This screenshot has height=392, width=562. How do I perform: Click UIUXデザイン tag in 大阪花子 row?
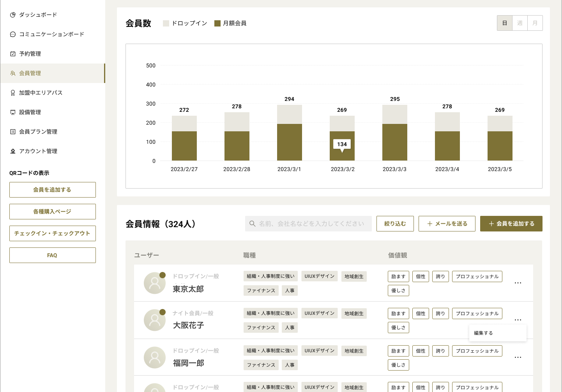tap(320, 313)
